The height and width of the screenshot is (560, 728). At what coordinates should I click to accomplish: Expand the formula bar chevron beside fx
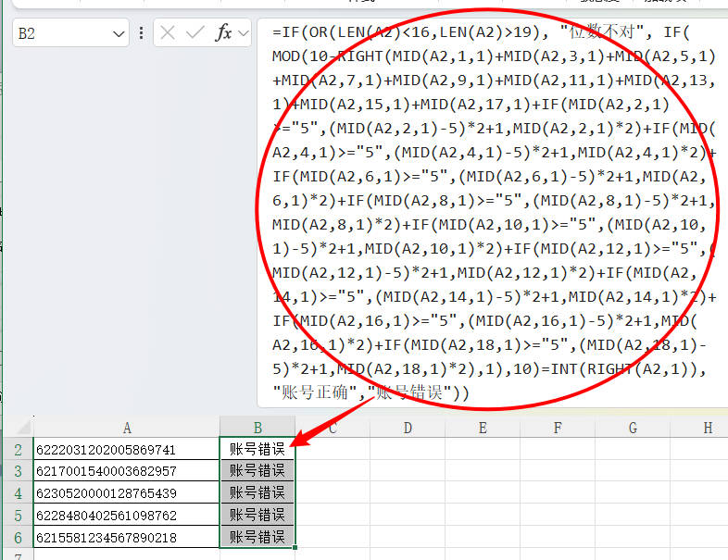coord(244,34)
